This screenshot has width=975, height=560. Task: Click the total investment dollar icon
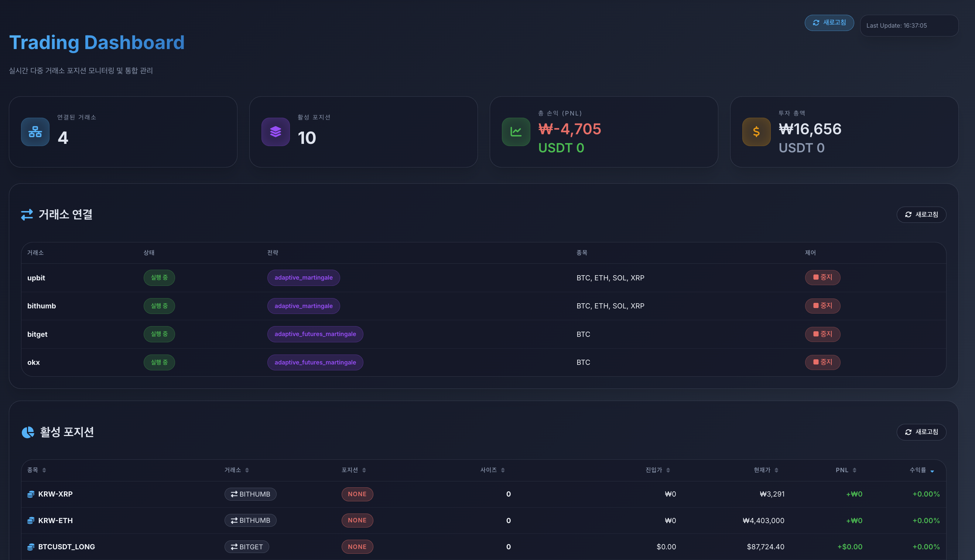point(756,132)
